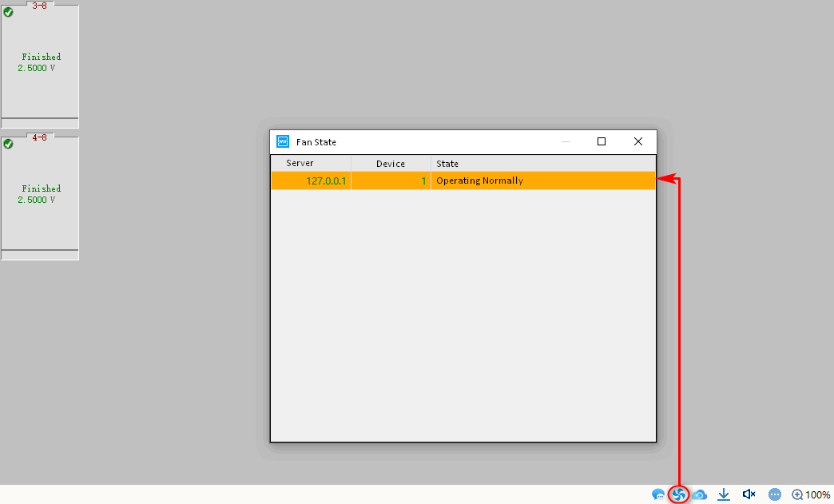Select the 127.0.0.1 server row
This screenshot has height=504, width=834.
click(x=326, y=181)
